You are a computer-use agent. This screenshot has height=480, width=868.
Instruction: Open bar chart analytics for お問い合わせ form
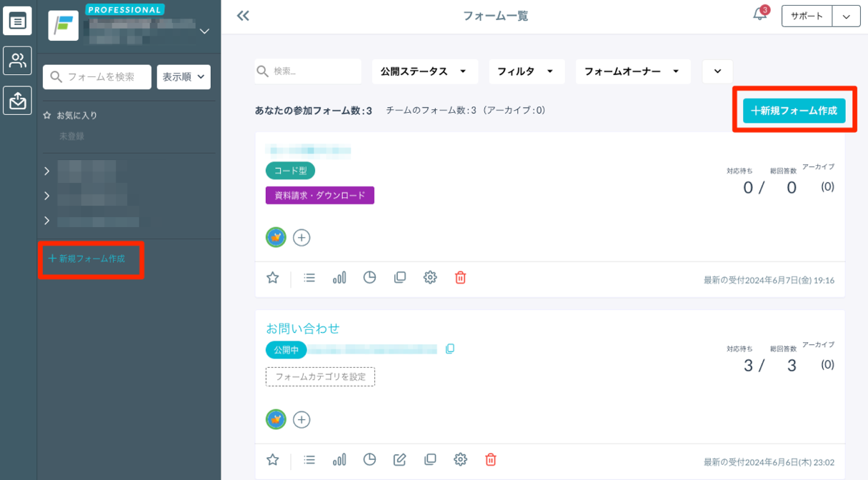click(x=339, y=459)
